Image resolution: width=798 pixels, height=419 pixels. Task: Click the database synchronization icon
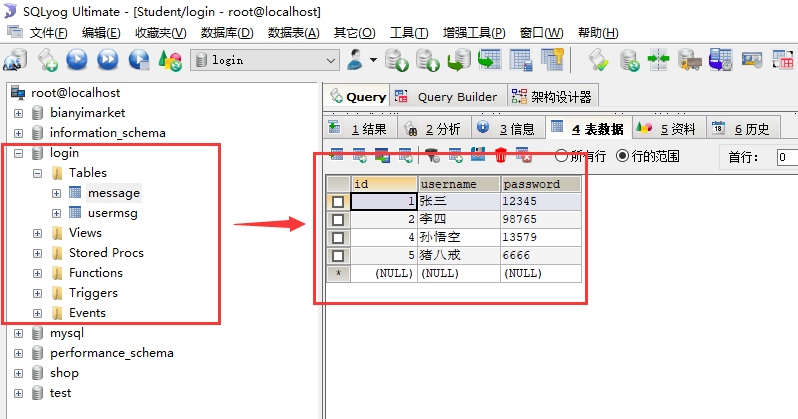[629, 60]
